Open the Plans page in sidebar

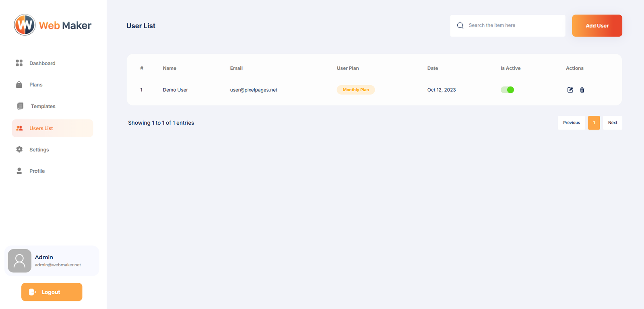[x=36, y=85]
